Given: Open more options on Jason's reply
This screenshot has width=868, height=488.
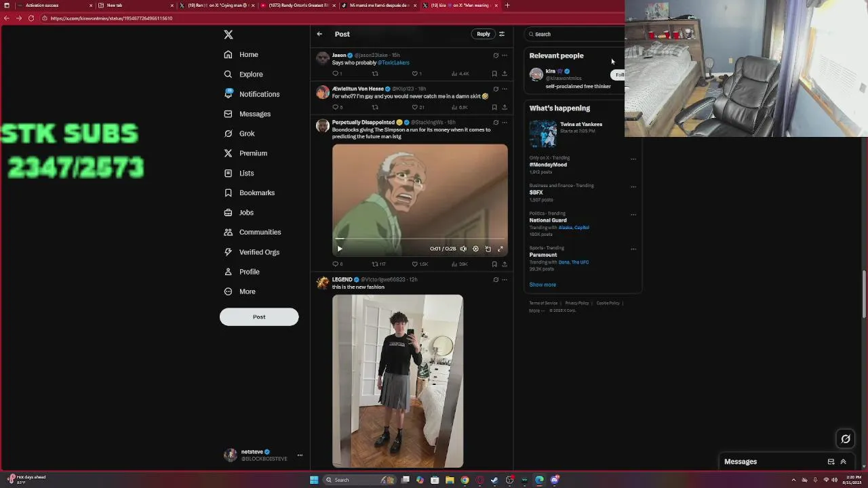Looking at the screenshot, I should click(505, 56).
